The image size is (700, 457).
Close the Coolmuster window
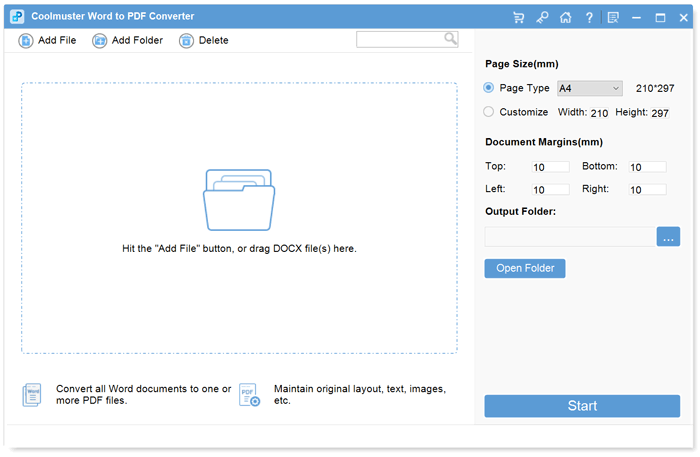pos(683,17)
